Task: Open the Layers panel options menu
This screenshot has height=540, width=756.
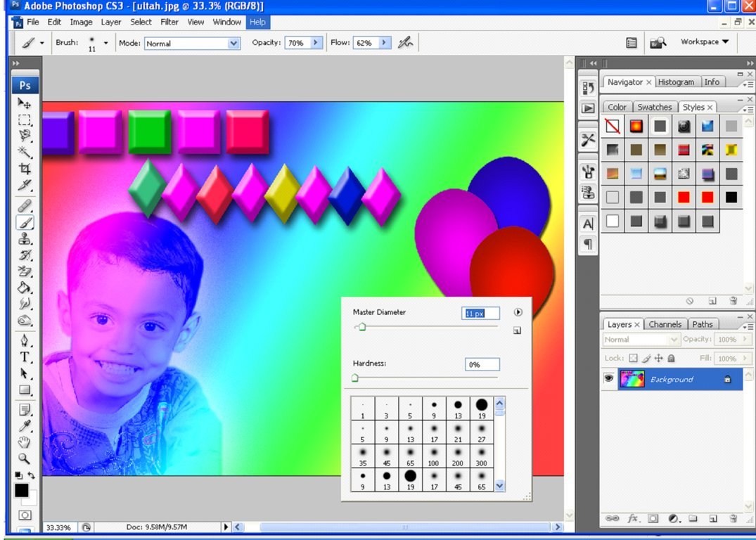Action: point(748,326)
